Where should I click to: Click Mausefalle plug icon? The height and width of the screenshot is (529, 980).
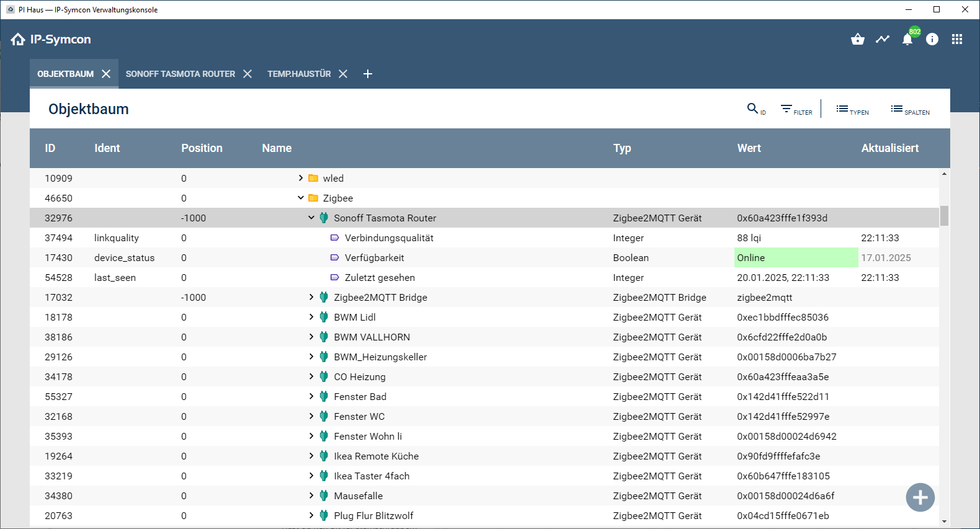pos(324,496)
